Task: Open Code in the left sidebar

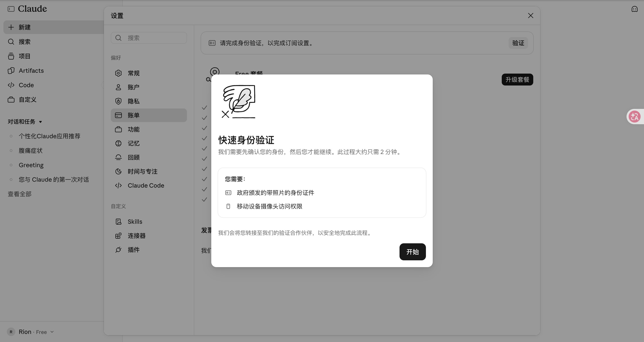Action: [x=53, y=85]
